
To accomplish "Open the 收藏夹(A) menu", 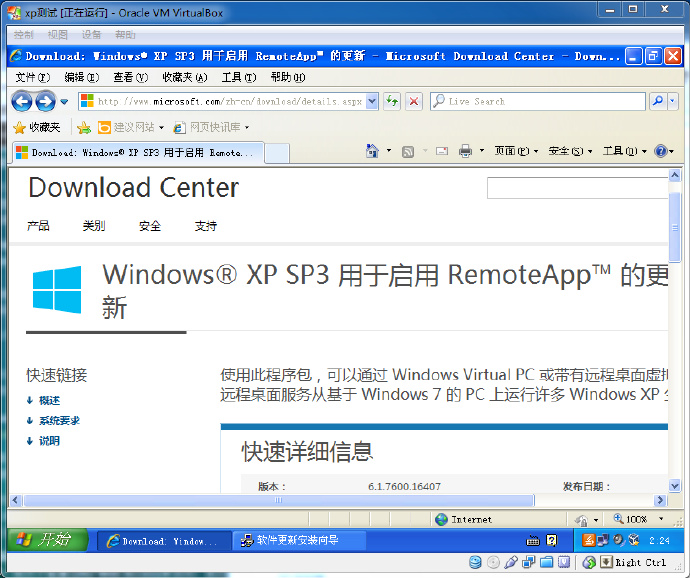I will click(185, 77).
